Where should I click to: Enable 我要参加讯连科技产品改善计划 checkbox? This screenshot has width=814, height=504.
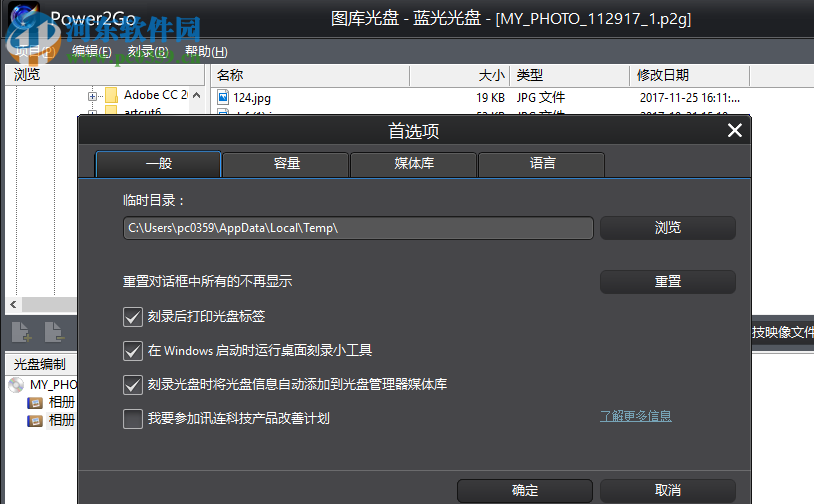(x=133, y=419)
